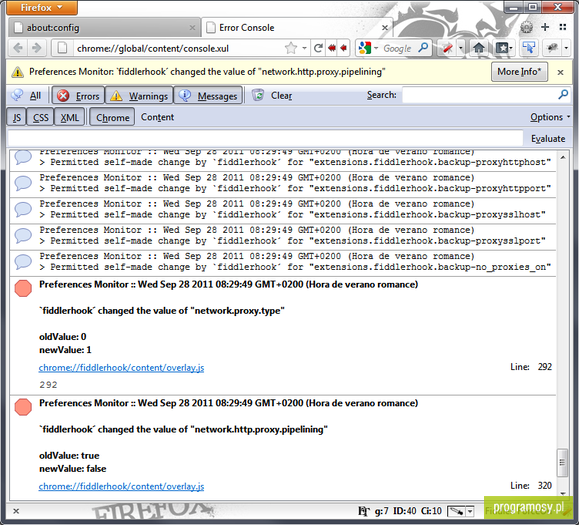Image resolution: width=579 pixels, height=525 pixels.
Task: Click the Evaluate button
Action: coord(548,138)
